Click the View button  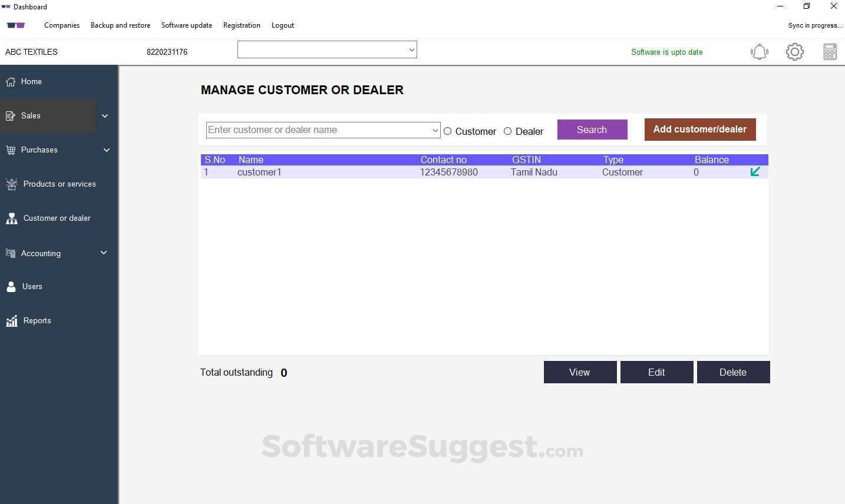click(x=579, y=372)
